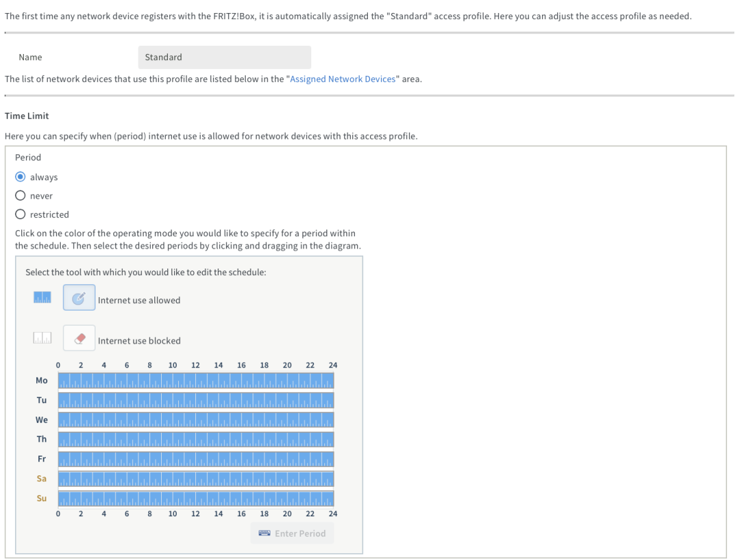Choose the always period option

[x=20, y=177]
